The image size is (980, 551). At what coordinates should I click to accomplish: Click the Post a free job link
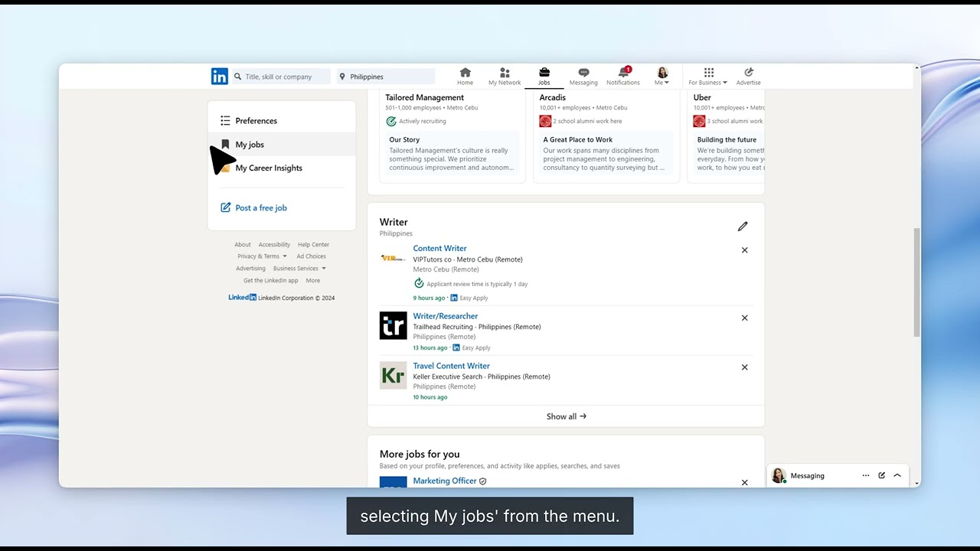pos(261,207)
